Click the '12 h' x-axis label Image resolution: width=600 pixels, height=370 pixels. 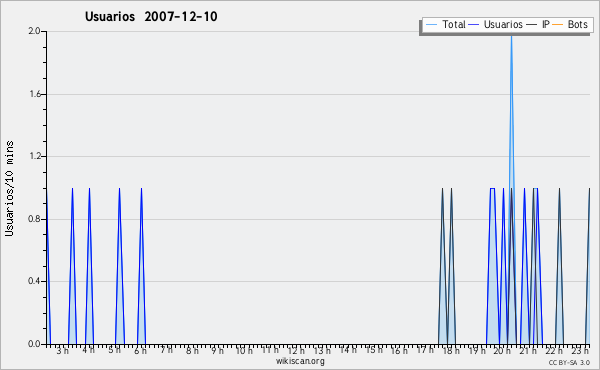click(x=296, y=351)
